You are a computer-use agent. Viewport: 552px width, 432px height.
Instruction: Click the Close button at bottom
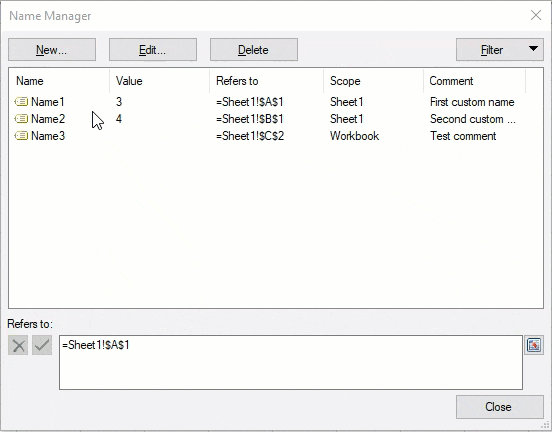pos(500,407)
